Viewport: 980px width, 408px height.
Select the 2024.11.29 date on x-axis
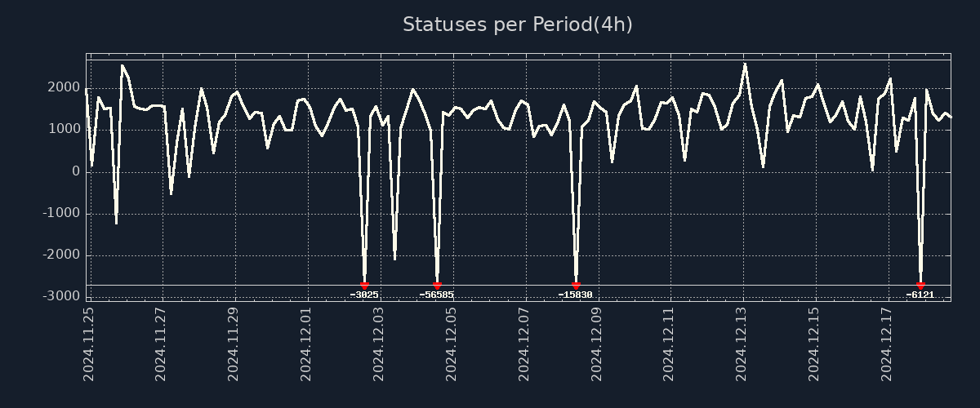[x=234, y=344]
